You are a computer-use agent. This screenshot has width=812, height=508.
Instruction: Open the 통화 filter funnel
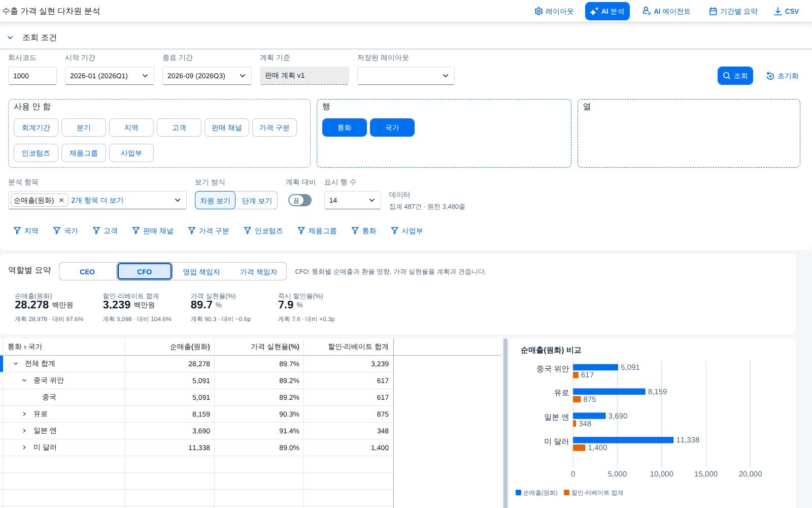[364, 231]
